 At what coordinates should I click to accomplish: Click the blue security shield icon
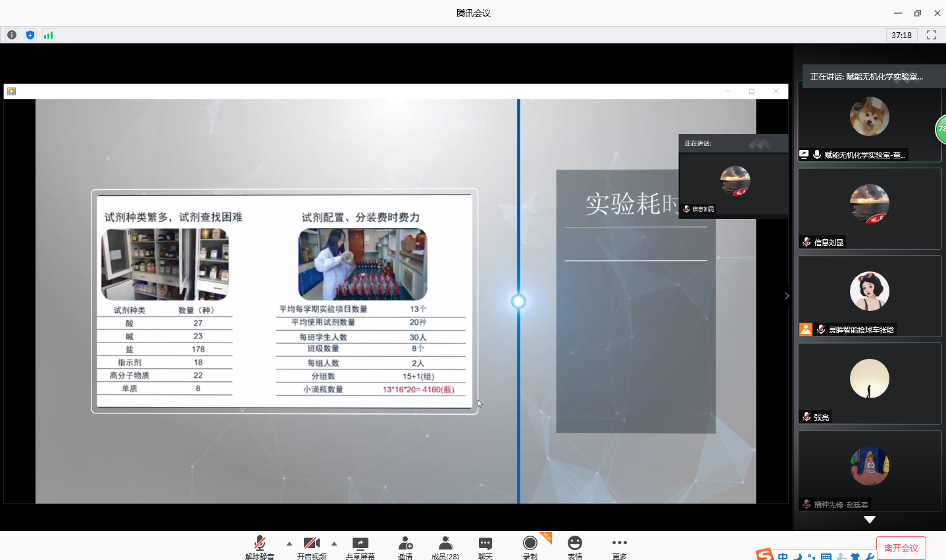[x=30, y=35]
